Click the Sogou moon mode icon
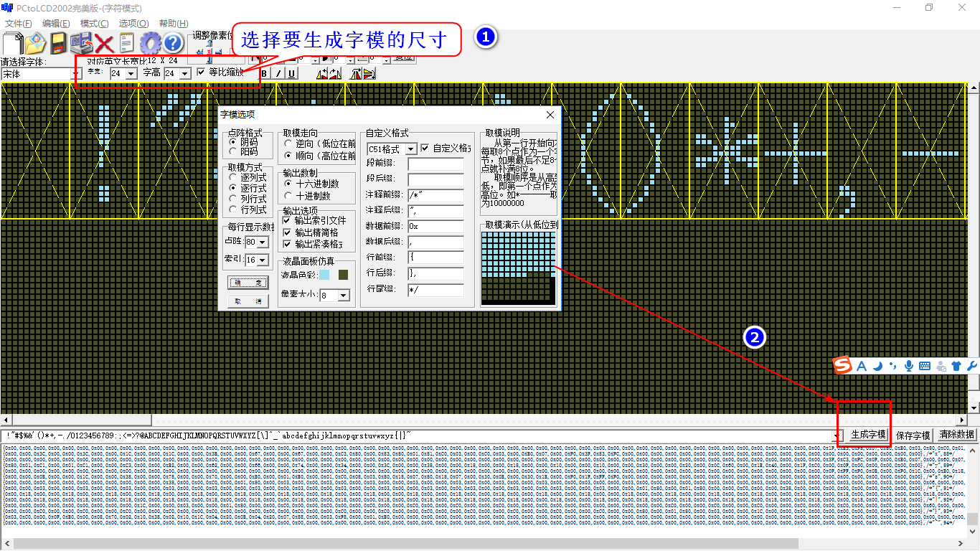Image resolution: width=980 pixels, height=551 pixels. (877, 366)
